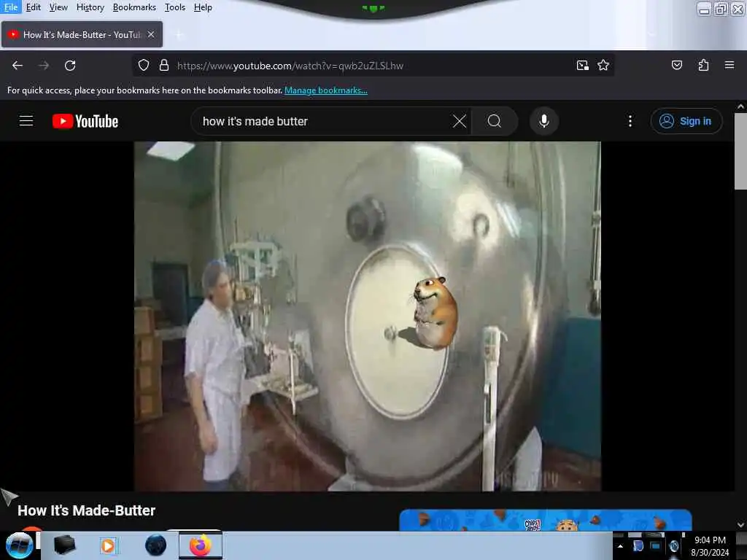This screenshot has width=747, height=560.
Task: Open the black folder taskbar icon
Action: (64, 545)
